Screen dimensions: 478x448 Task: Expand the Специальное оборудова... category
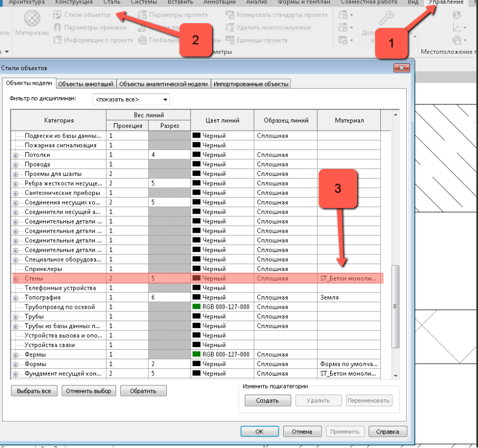point(15,260)
